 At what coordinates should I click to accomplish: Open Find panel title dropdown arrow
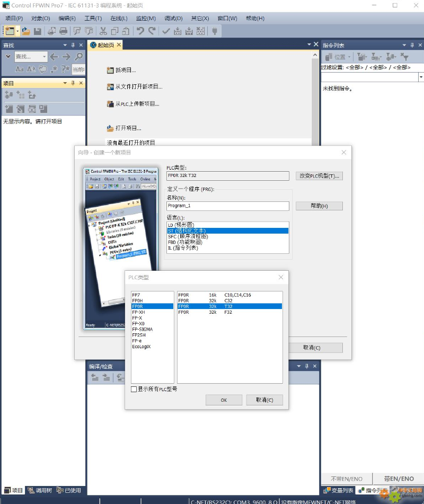(x=65, y=45)
